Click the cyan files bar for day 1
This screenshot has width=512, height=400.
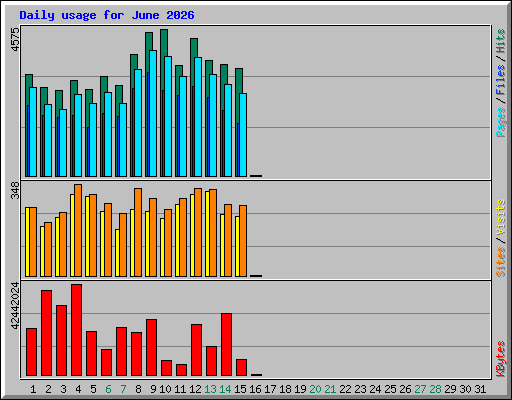point(33,132)
